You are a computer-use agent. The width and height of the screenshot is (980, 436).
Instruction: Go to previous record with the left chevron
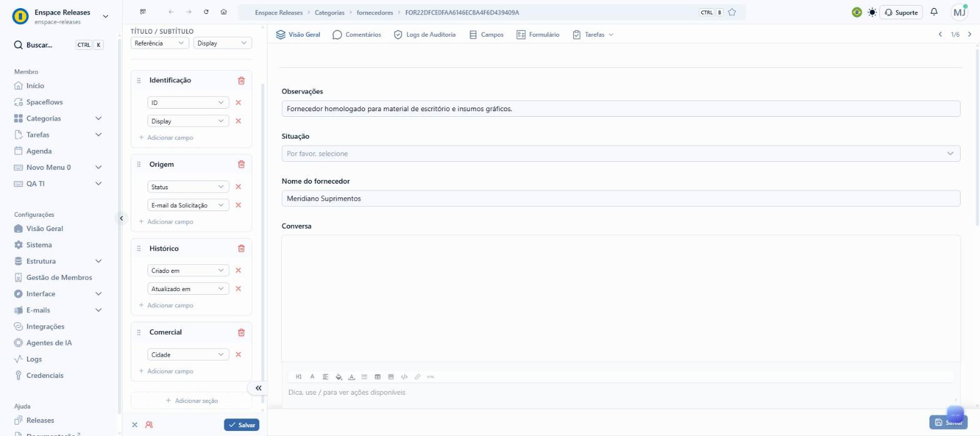[x=940, y=34]
